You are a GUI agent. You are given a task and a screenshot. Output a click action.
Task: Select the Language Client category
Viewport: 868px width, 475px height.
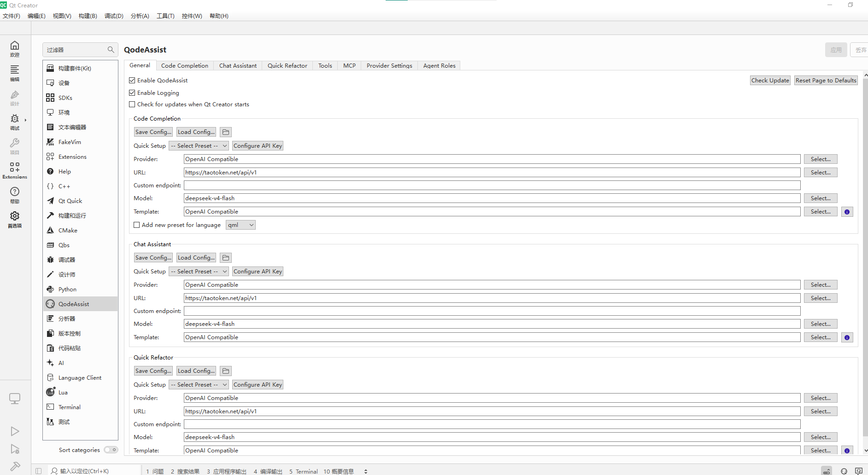point(81,377)
